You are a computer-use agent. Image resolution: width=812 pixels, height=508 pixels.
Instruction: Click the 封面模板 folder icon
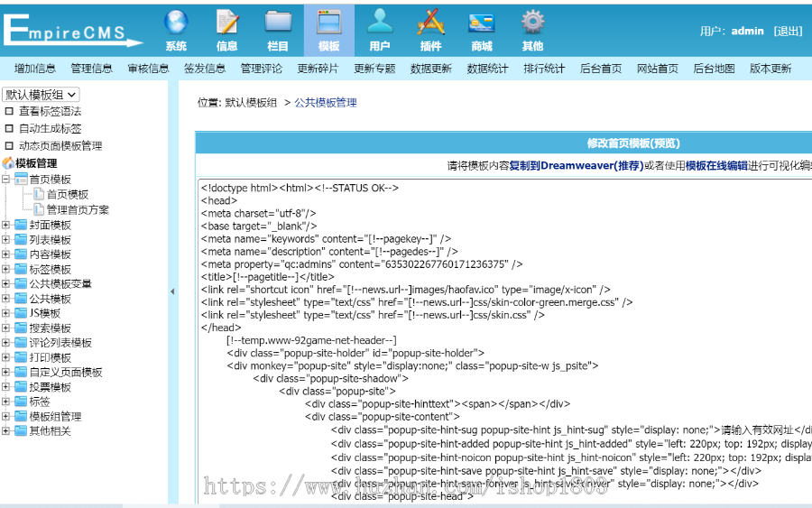click(21, 225)
